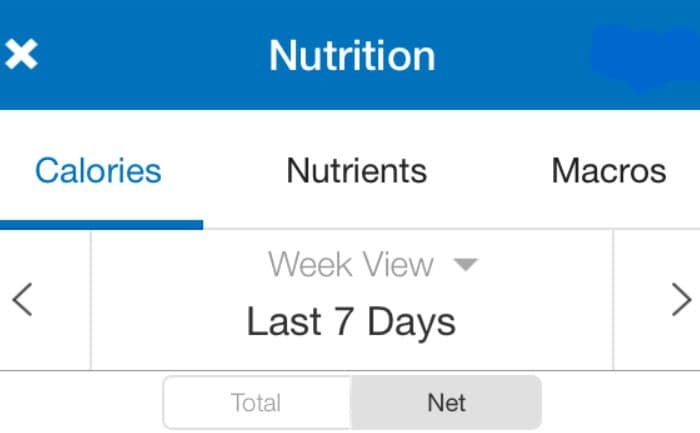Tap the white X in the blue header
This screenshot has height=433, width=700.
[x=21, y=54]
